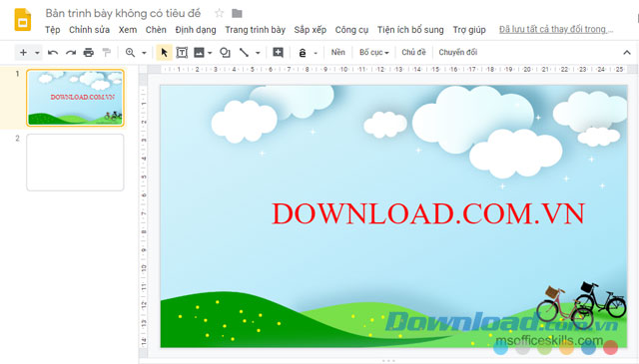This screenshot has width=639, height=364.
Task: Click the Nền background button
Action: [x=337, y=52]
